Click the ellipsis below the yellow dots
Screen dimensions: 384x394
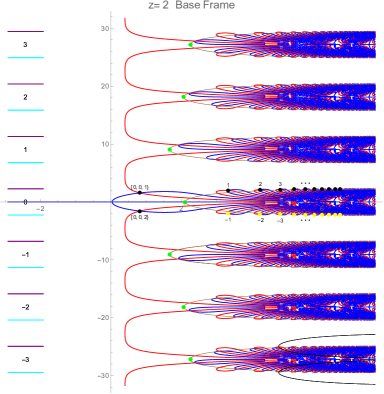coord(305,220)
